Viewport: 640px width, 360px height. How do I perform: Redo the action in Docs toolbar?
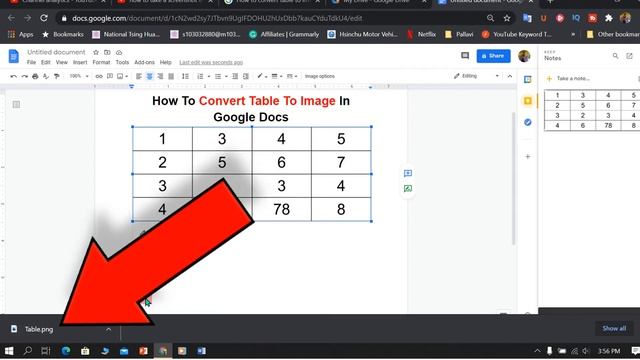(24, 76)
